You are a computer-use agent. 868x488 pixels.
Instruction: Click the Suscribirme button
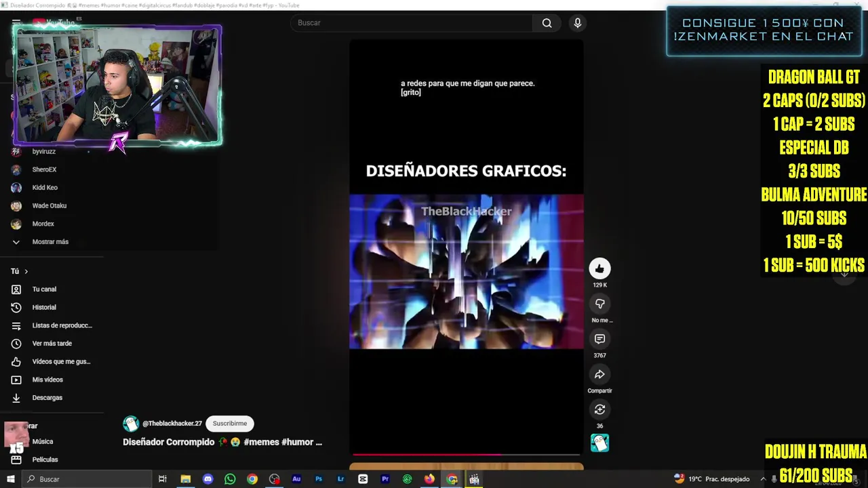click(x=229, y=424)
